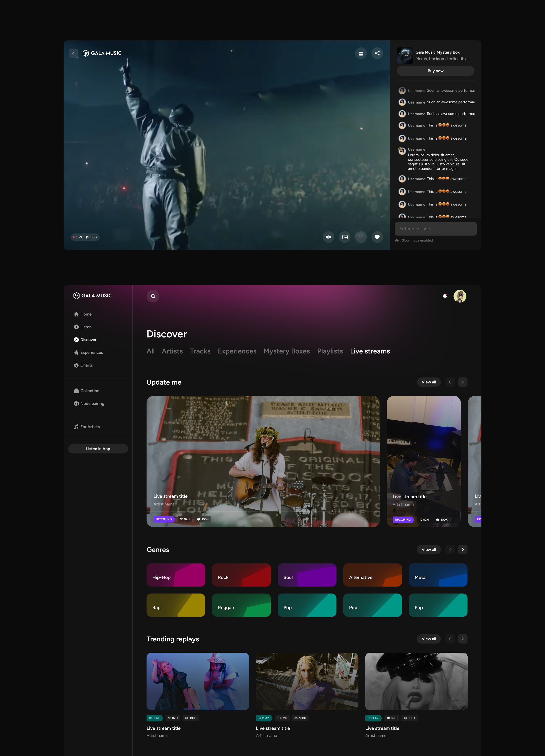Switch to the Mystery Boxes tab
This screenshot has width=545, height=756.
(x=286, y=351)
